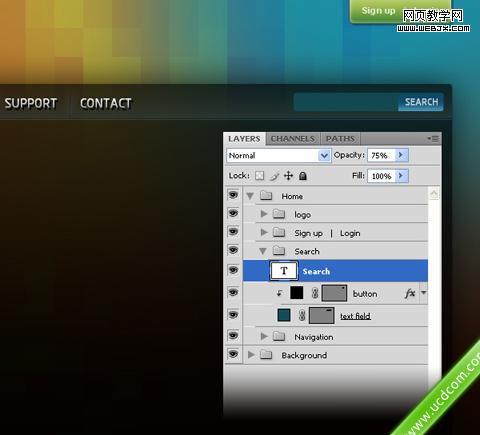Click gray vector mask thumbnail of button layer
The image size is (480, 435).
(334, 293)
